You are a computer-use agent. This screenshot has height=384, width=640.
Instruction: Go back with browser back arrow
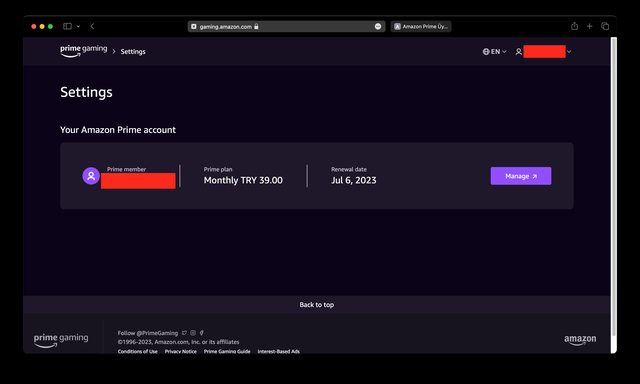coord(92,26)
